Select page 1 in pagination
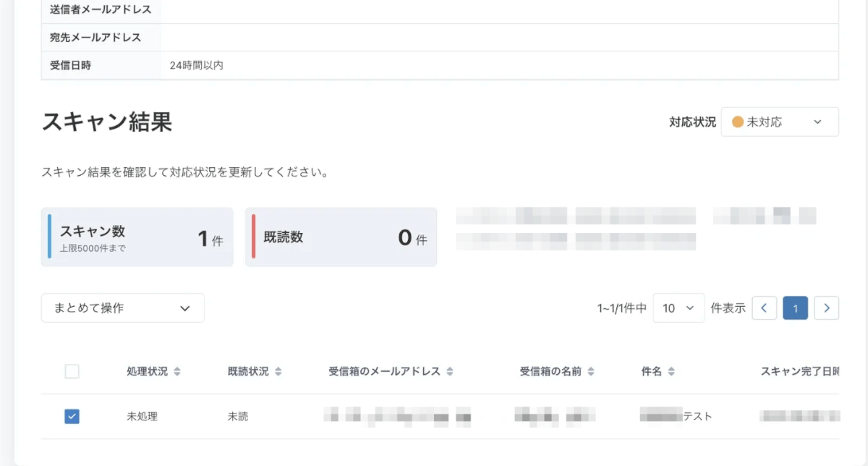 click(796, 308)
